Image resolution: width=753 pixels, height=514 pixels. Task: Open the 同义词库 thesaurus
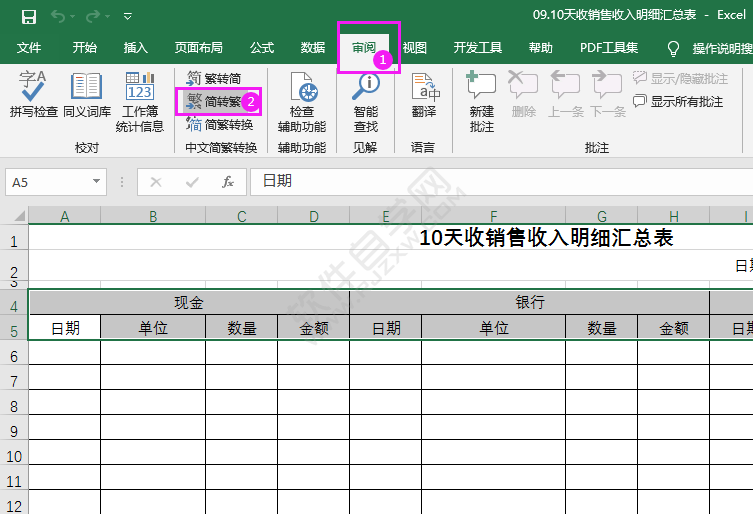click(x=87, y=94)
